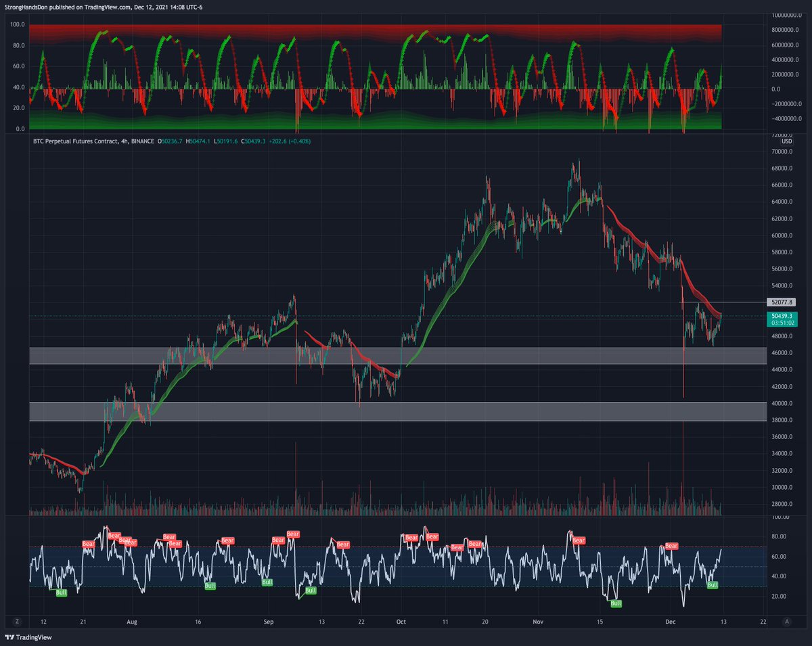Click the Dec label on time axis
Image resolution: width=812 pixels, height=646 pixels.
click(670, 621)
